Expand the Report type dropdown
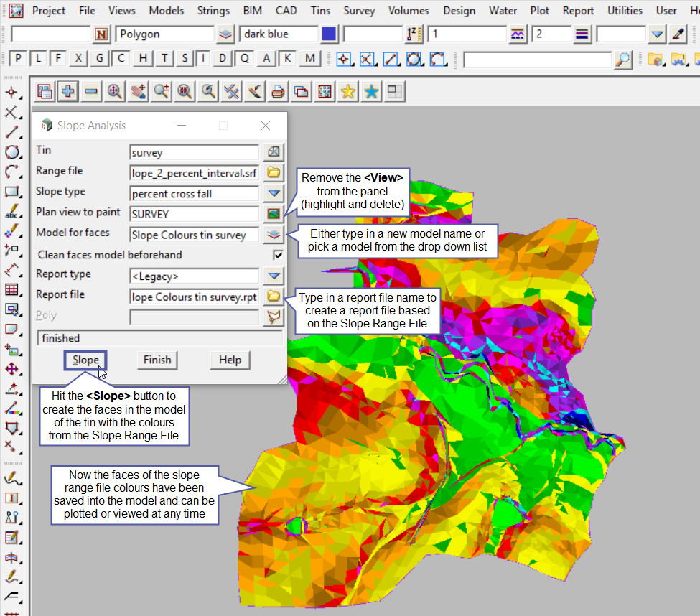The image size is (700, 616). click(x=274, y=276)
